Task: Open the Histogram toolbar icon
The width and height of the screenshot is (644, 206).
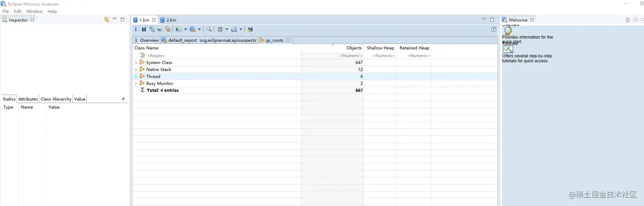Action: point(144,29)
